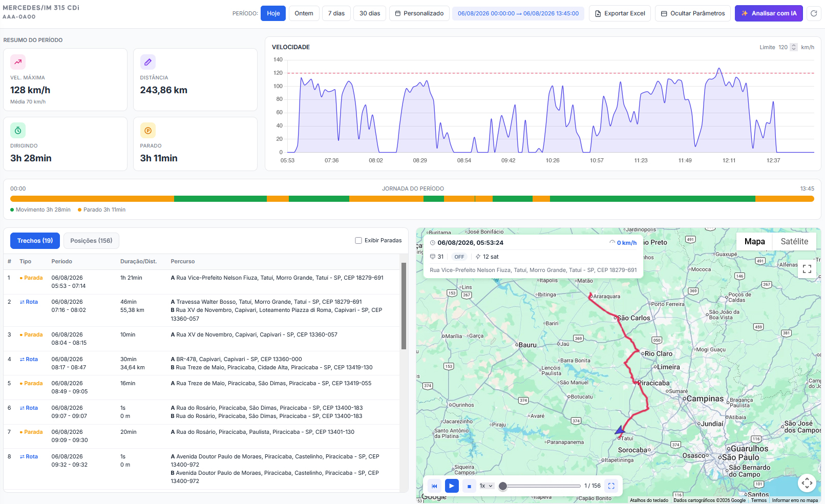Viewport: 825px width, 504px height.
Task: Switch to the Posições (156) tab
Action: (x=91, y=241)
